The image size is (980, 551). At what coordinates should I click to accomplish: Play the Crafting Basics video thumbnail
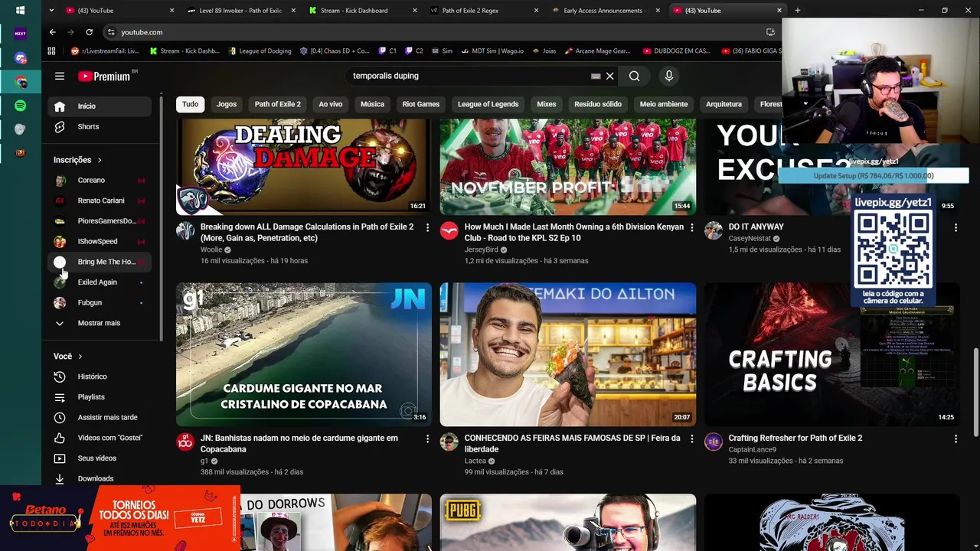831,354
